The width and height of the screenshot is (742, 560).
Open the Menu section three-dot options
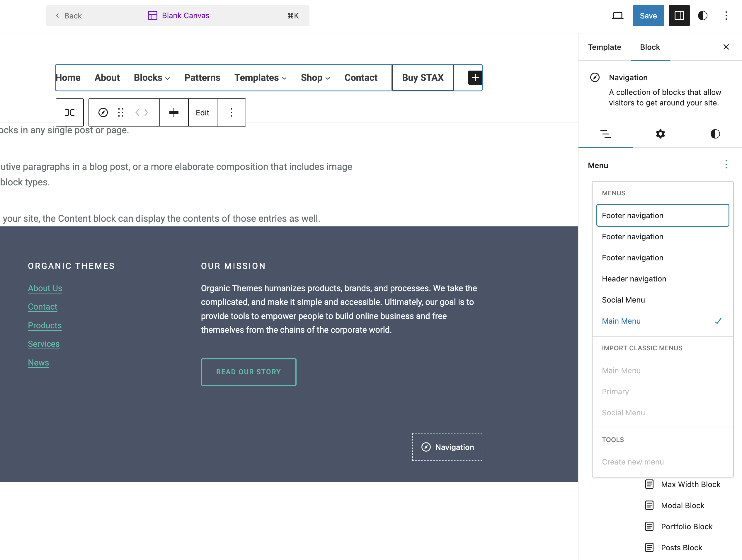pyautogui.click(x=726, y=165)
